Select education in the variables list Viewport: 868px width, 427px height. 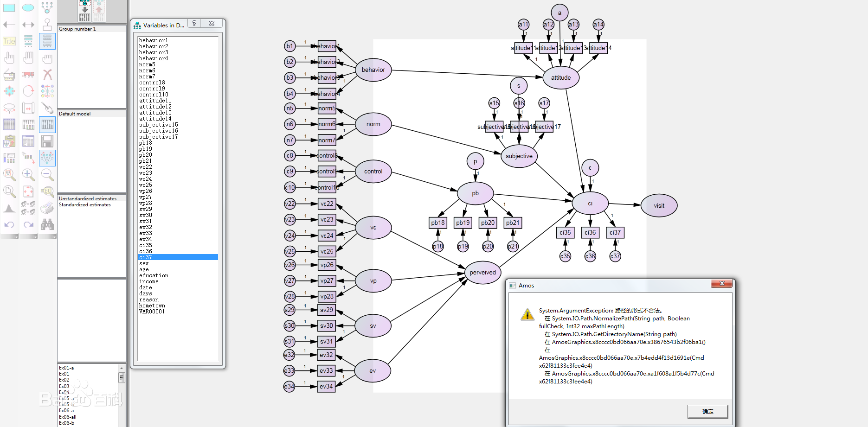click(x=154, y=275)
